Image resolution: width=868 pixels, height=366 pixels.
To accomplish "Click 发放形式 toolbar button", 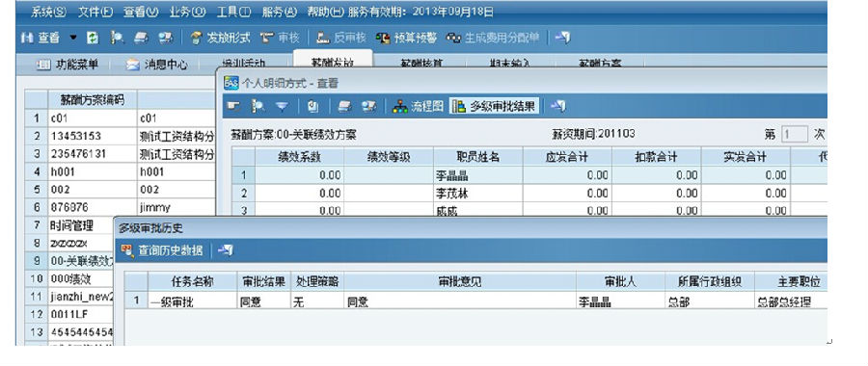I will [220, 38].
